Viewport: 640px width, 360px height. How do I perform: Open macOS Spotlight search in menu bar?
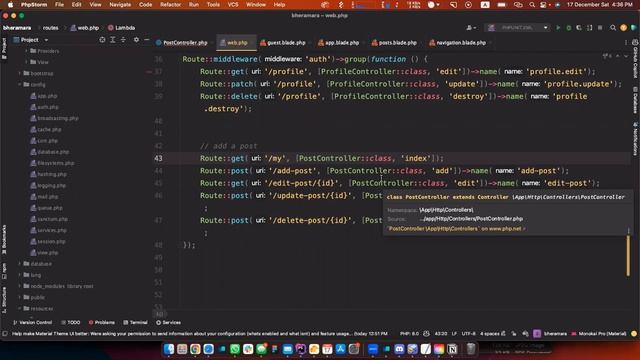(532, 4)
